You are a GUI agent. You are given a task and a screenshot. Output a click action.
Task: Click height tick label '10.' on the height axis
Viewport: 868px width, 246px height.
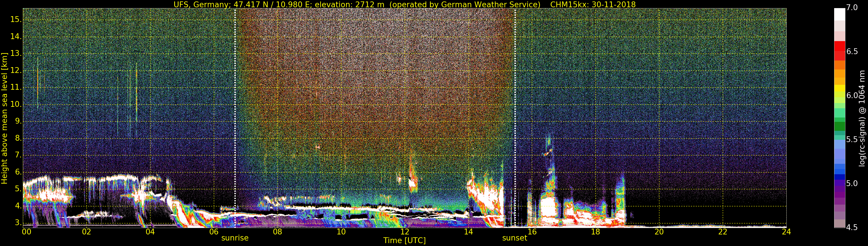[x=16, y=104]
